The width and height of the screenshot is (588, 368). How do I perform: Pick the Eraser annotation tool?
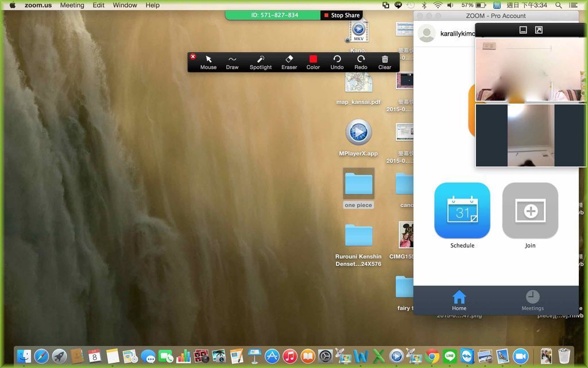tap(289, 62)
